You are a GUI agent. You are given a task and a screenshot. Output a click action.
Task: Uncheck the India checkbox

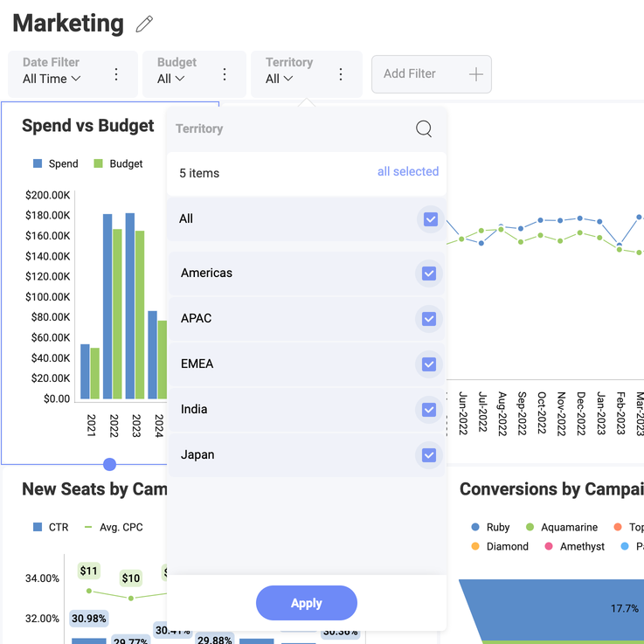tap(429, 410)
